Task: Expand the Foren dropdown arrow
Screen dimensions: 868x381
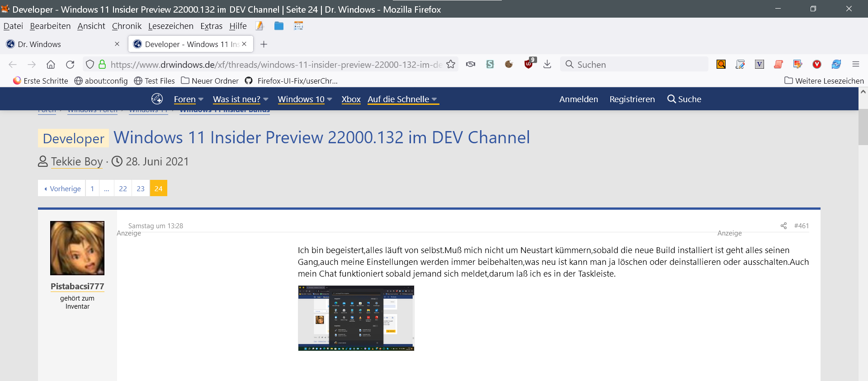Action: (201, 99)
